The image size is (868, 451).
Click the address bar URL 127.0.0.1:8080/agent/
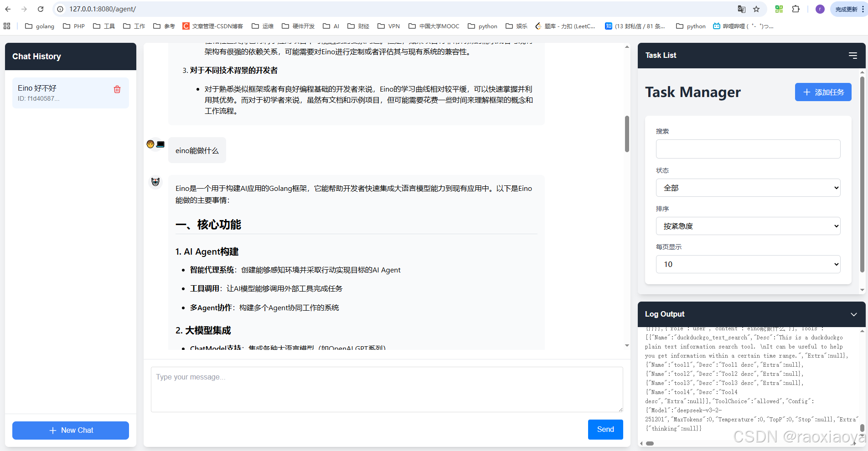click(x=103, y=9)
